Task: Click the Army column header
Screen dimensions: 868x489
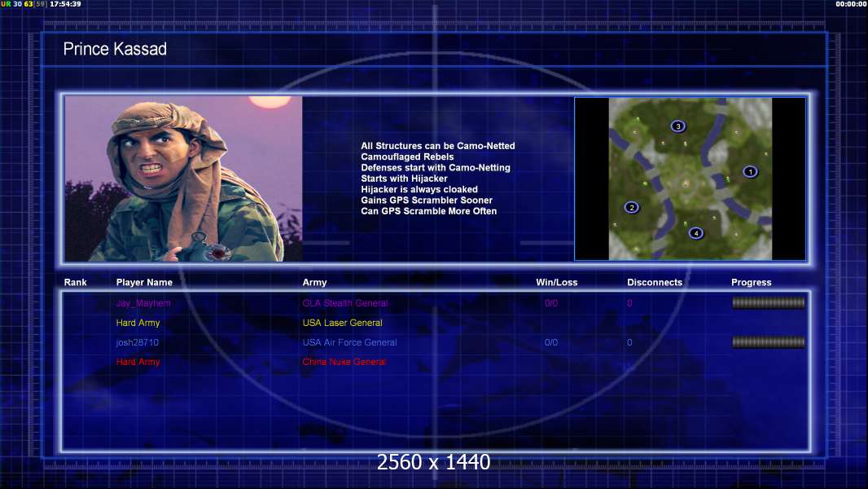Action: click(314, 283)
